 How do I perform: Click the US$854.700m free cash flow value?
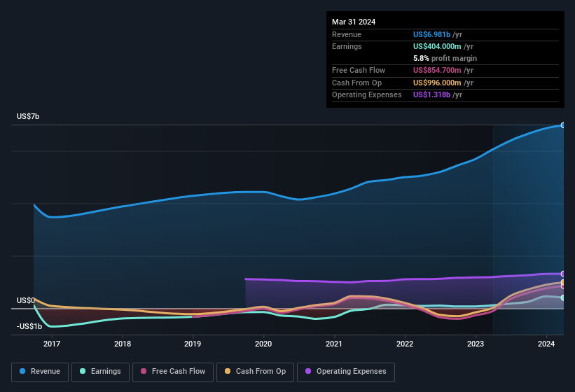point(437,70)
